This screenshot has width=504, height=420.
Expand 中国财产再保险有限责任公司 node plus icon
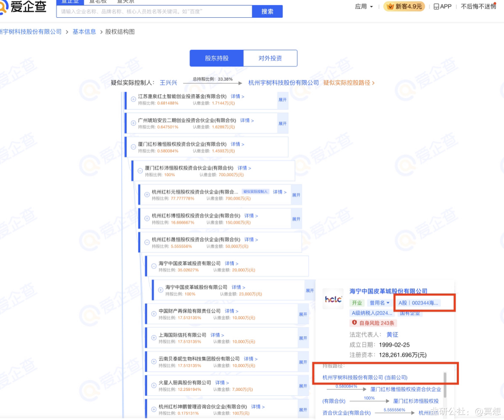(154, 314)
